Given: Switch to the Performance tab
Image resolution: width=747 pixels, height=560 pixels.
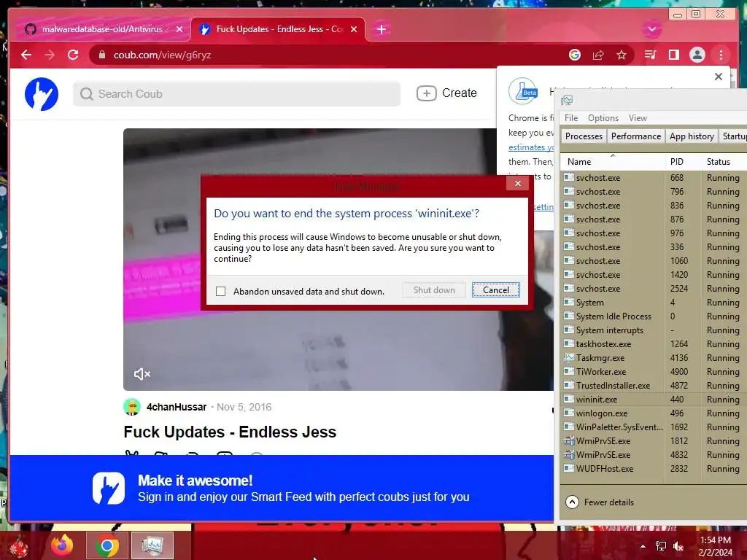Looking at the screenshot, I should [636, 136].
